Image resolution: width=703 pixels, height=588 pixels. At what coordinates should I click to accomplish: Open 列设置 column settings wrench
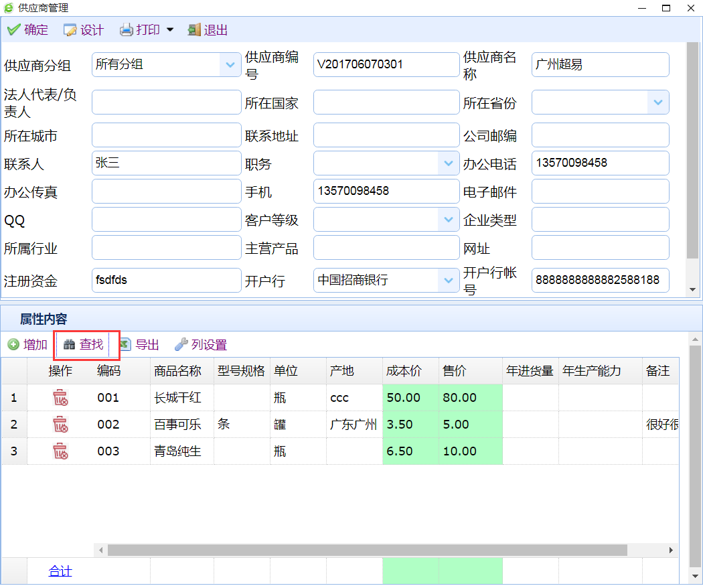[181, 345]
